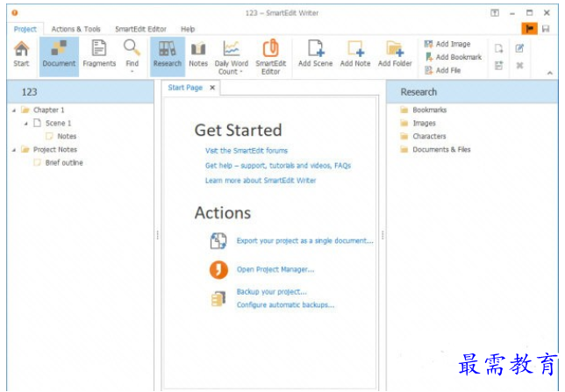Click the ribbon display options icon in title bar
Viewport: 565px width, 392px height.
495,13
